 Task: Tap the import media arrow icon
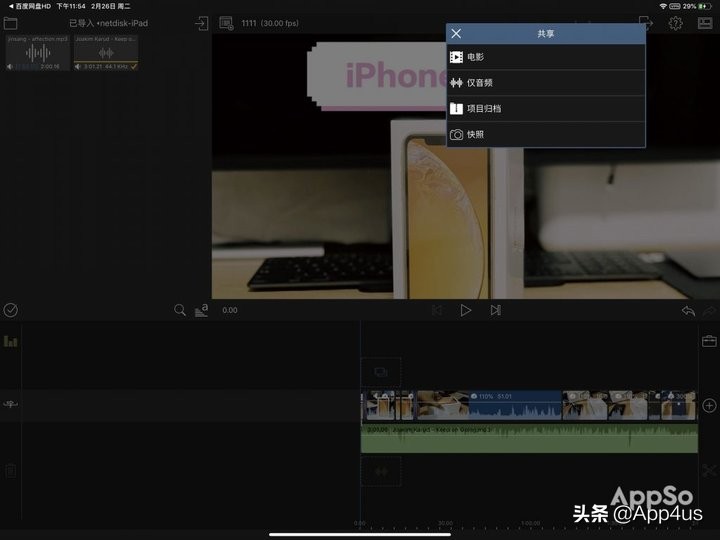[x=202, y=23]
